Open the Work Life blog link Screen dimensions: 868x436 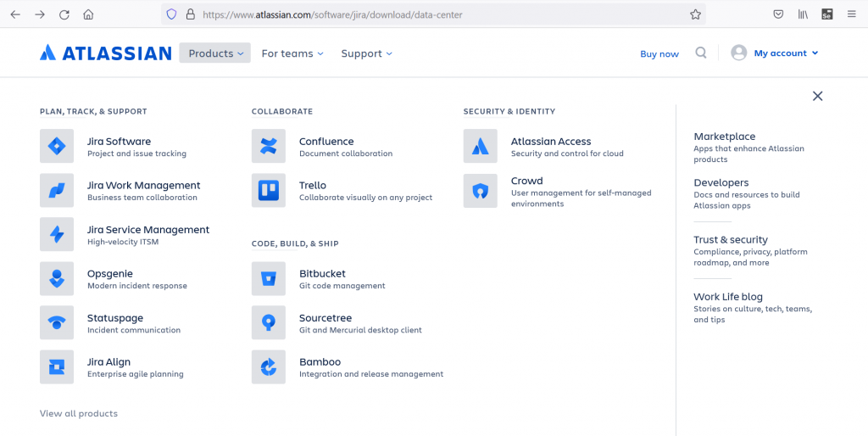727,297
